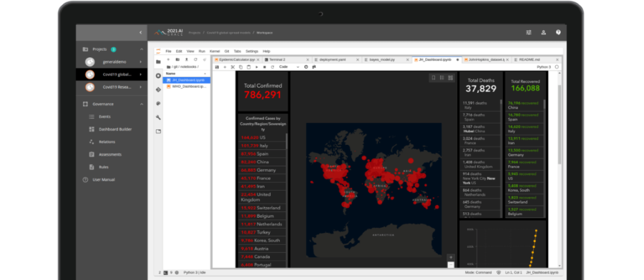Cut the selected cell with scissors icon

point(233,67)
